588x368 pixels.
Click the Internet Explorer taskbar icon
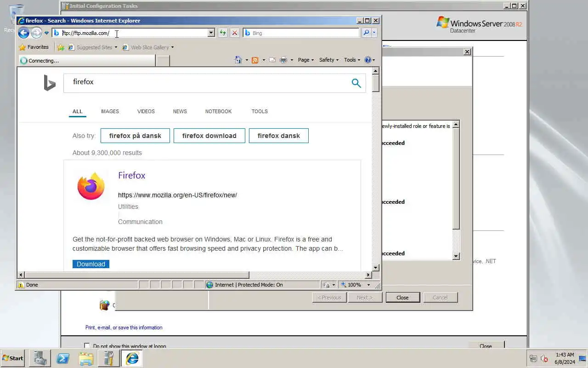point(132,358)
